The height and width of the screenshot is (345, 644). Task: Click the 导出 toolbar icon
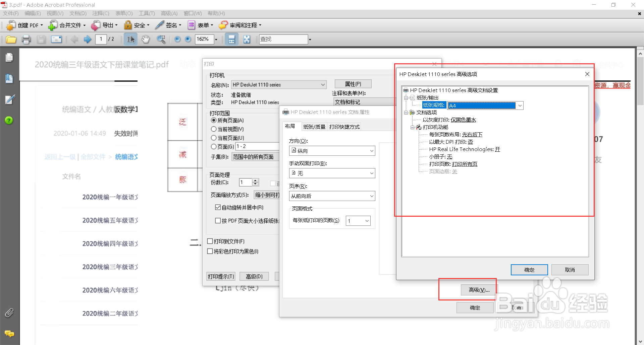104,25
